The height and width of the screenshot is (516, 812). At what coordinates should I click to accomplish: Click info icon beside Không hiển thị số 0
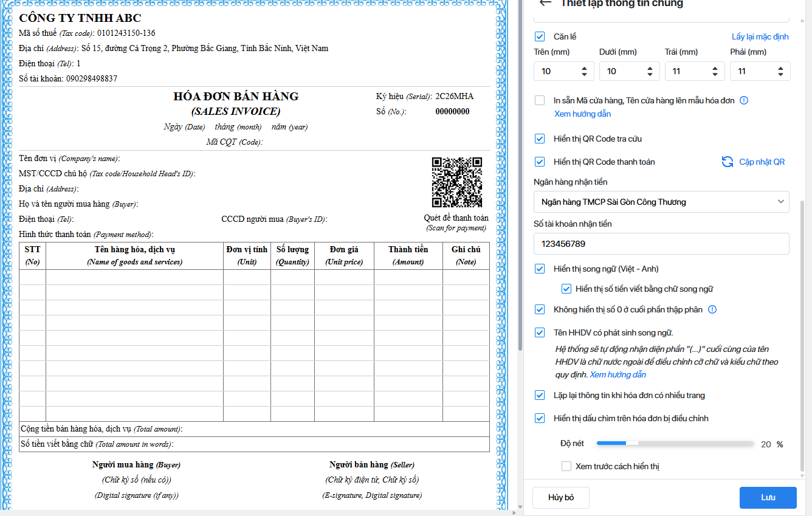(x=712, y=309)
